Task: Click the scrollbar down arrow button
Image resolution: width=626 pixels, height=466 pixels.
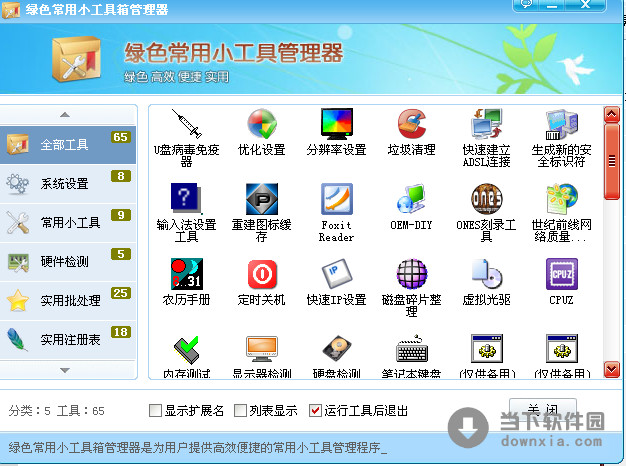Action: point(611,369)
